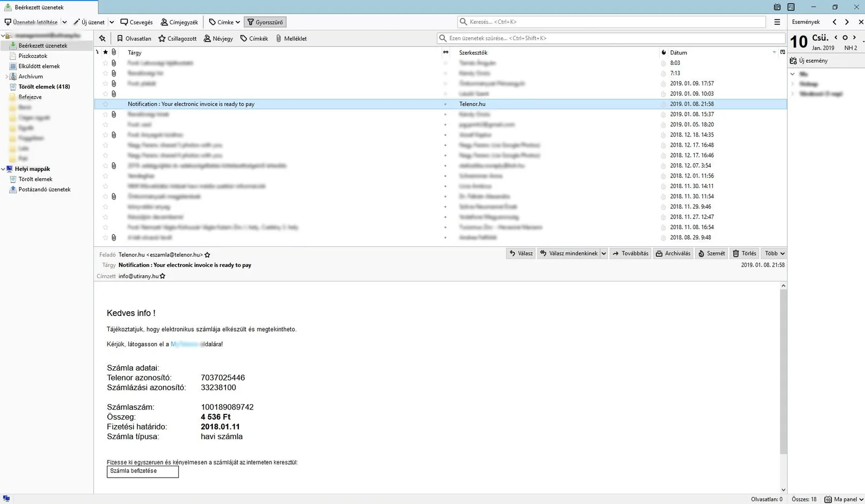The width and height of the screenshot is (865, 504).
Task: Click the Új esemény calendar icon
Action: 793,61
